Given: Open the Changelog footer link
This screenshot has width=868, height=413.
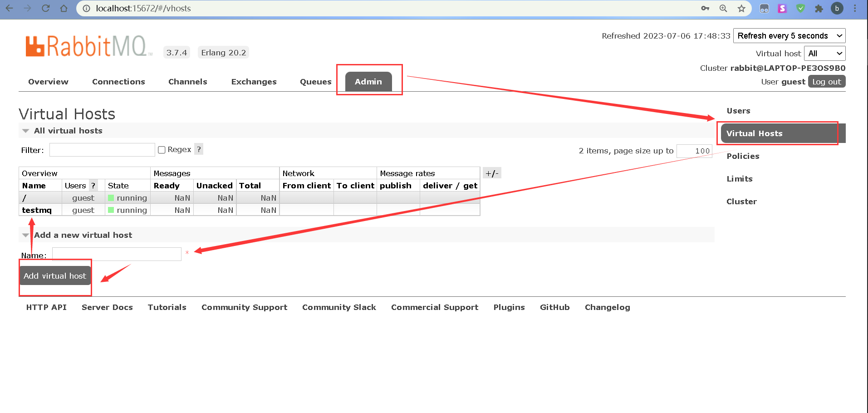Looking at the screenshot, I should point(607,307).
